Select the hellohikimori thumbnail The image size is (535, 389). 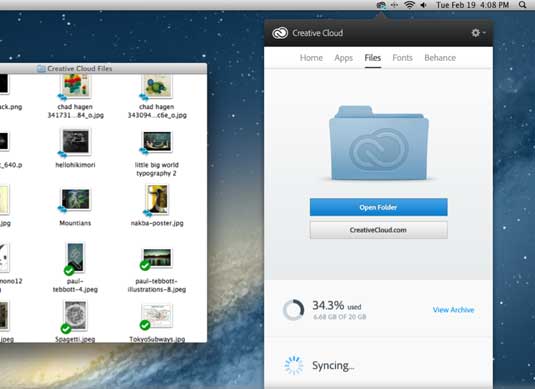(75, 141)
